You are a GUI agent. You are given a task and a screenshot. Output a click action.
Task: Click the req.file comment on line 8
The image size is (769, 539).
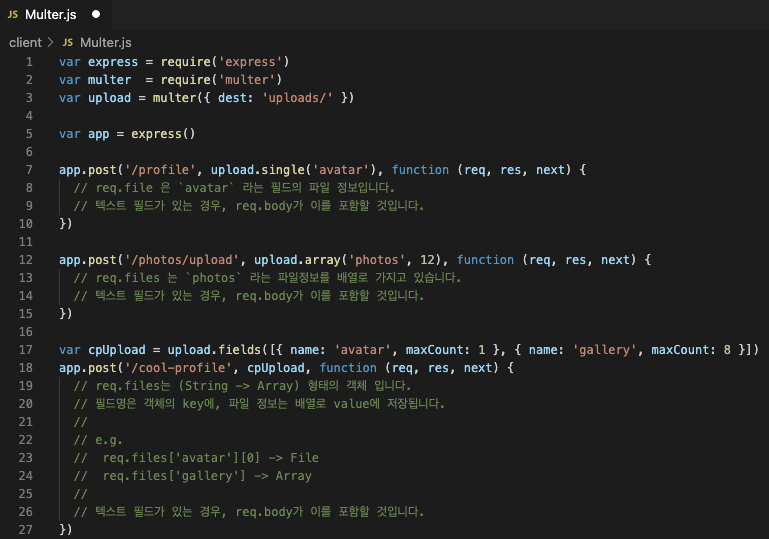coord(234,188)
